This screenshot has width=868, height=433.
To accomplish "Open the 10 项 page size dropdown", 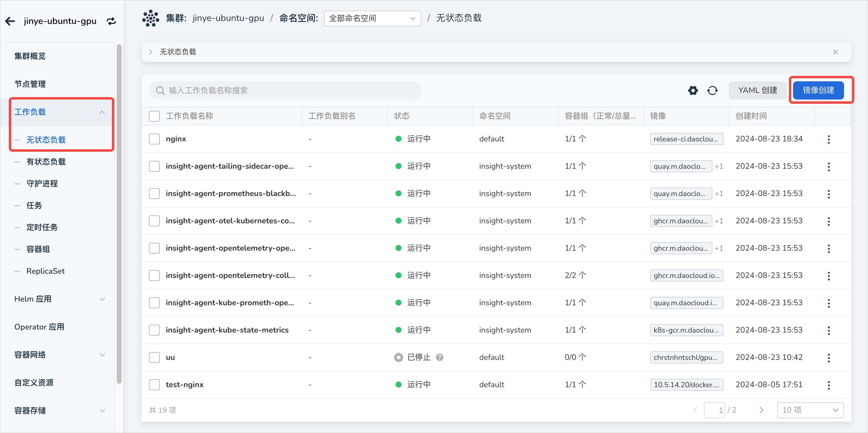I will pyautogui.click(x=810, y=410).
